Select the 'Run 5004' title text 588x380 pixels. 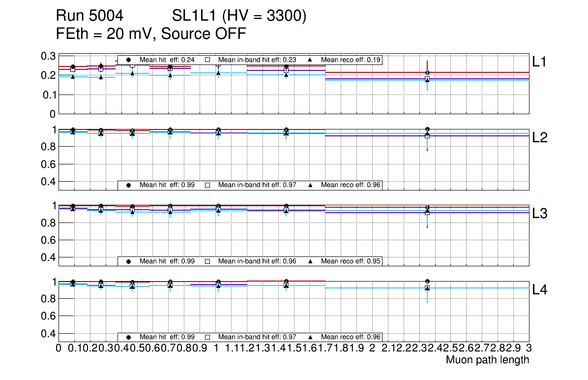tap(89, 16)
